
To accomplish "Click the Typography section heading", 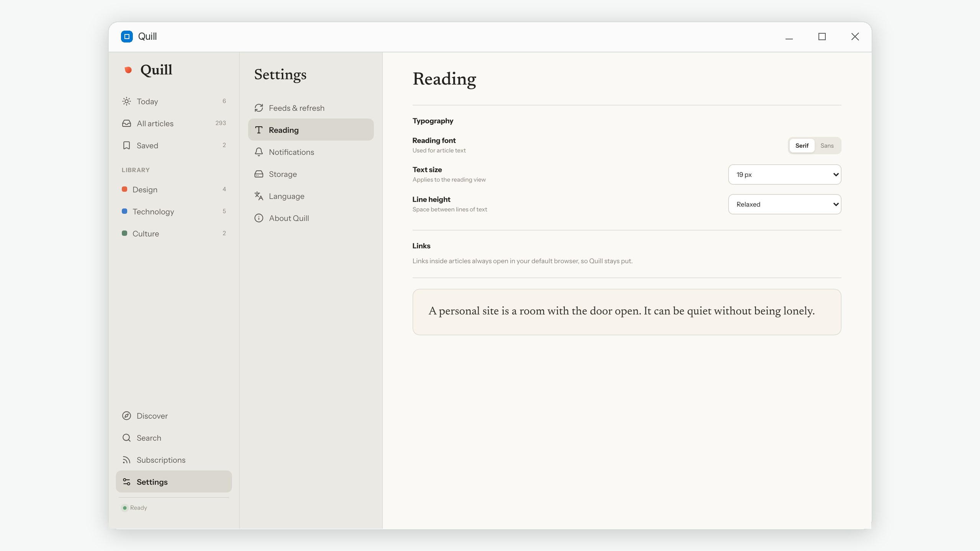I will pyautogui.click(x=433, y=121).
